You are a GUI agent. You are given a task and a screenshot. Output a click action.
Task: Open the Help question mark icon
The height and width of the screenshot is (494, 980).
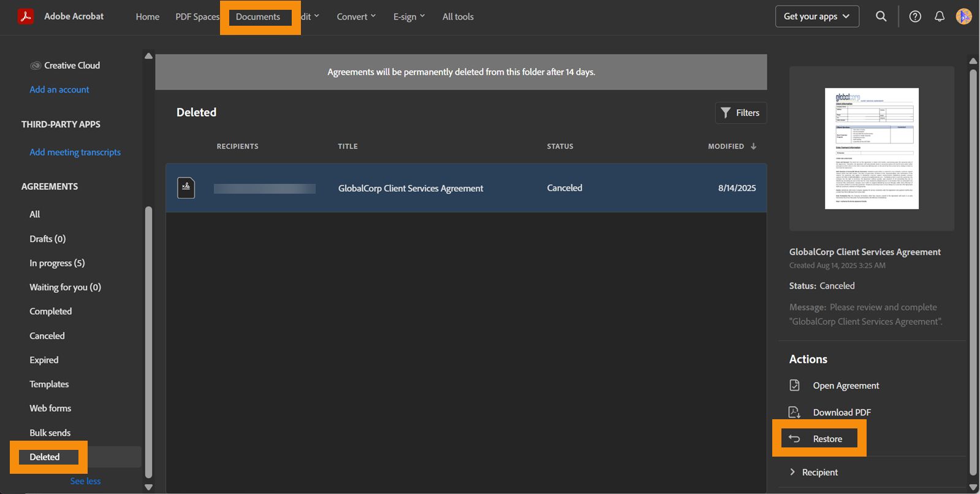[915, 17]
